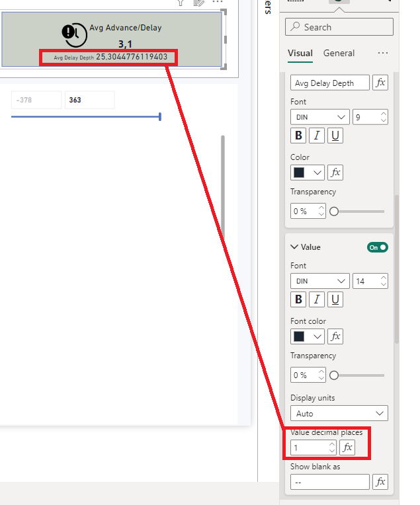Switch to the General tab
The image size is (420, 505).
tap(339, 53)
